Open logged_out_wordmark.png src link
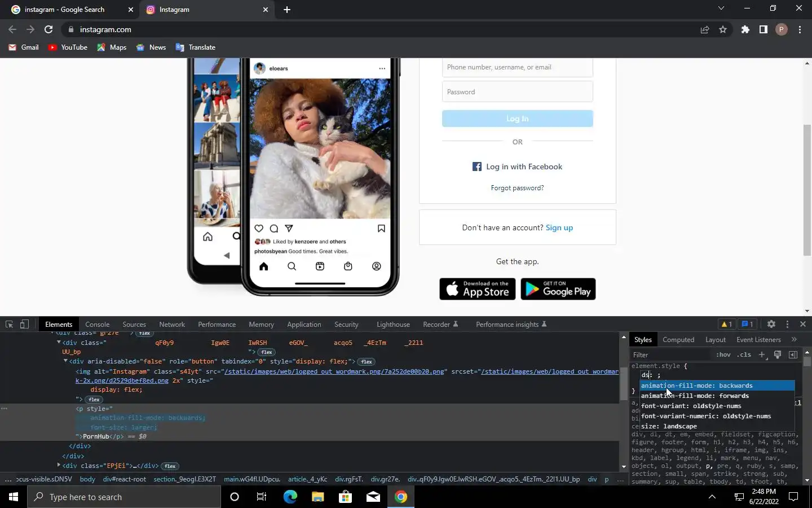The width and height of the screenshot is (812, 508). tap(334, 371)
